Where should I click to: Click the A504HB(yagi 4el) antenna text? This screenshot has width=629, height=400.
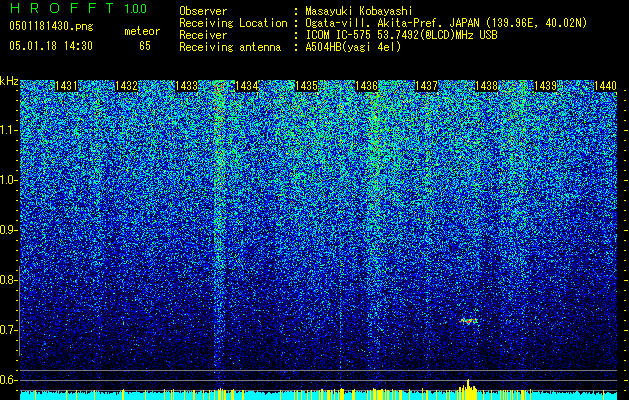pyautogui.click(x=353, y=47)
